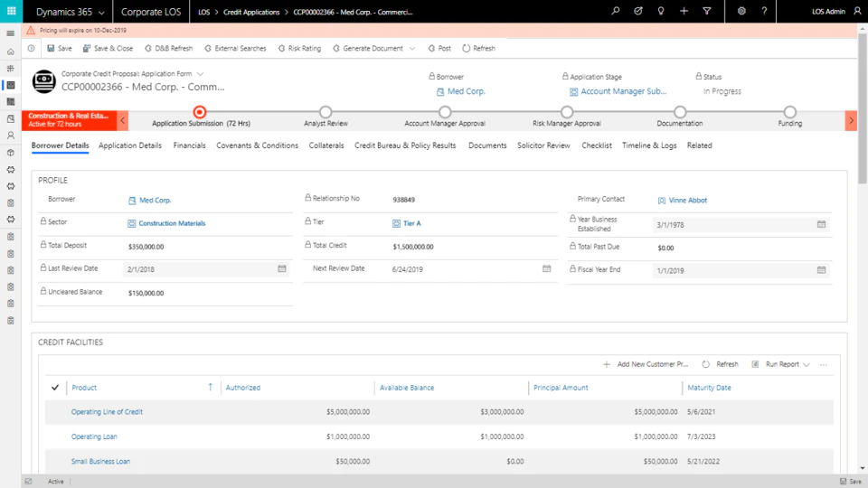Open the Generate Document dropdown arrow

tap(412, 48)
